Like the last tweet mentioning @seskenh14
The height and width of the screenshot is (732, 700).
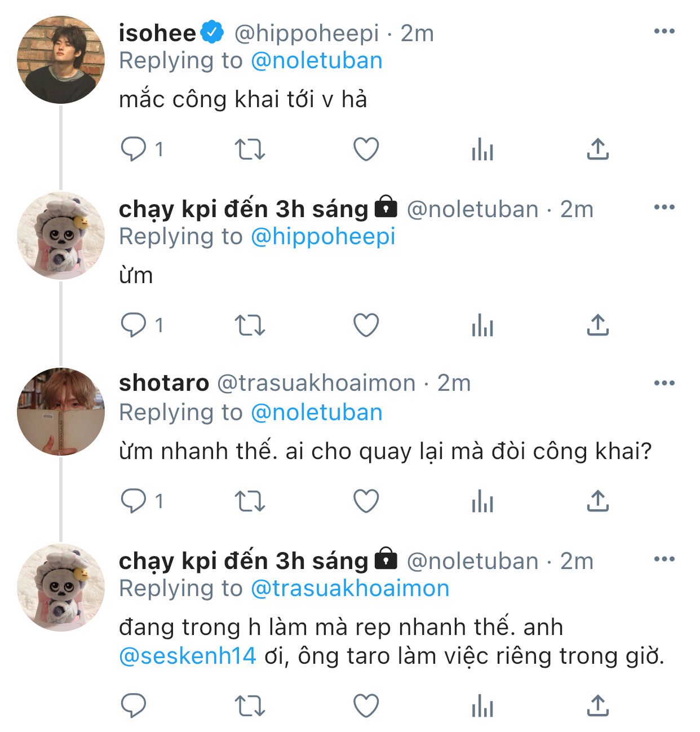coord(366,705)
